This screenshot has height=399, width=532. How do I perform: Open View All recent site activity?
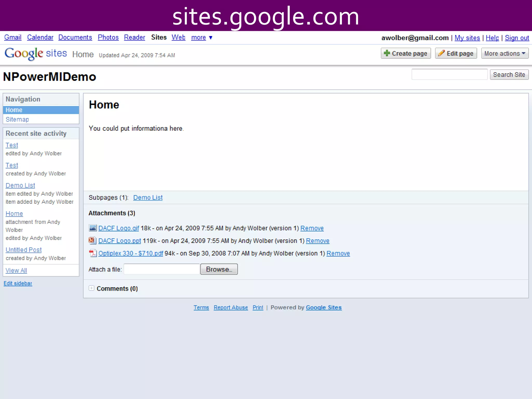16,270
